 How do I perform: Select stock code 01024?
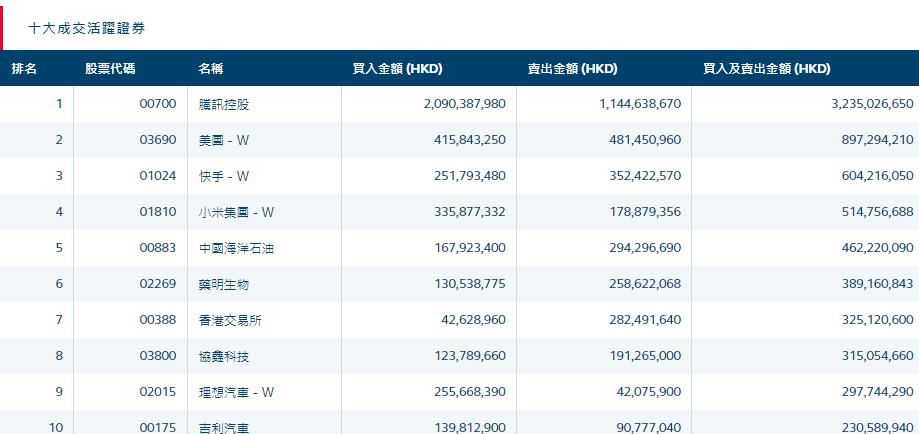point(158,176)
